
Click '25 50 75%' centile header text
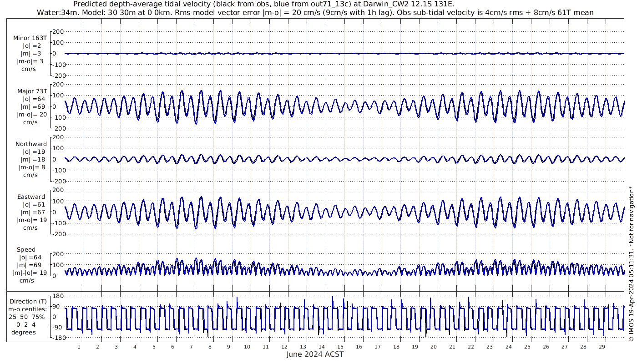coord(28,317)
